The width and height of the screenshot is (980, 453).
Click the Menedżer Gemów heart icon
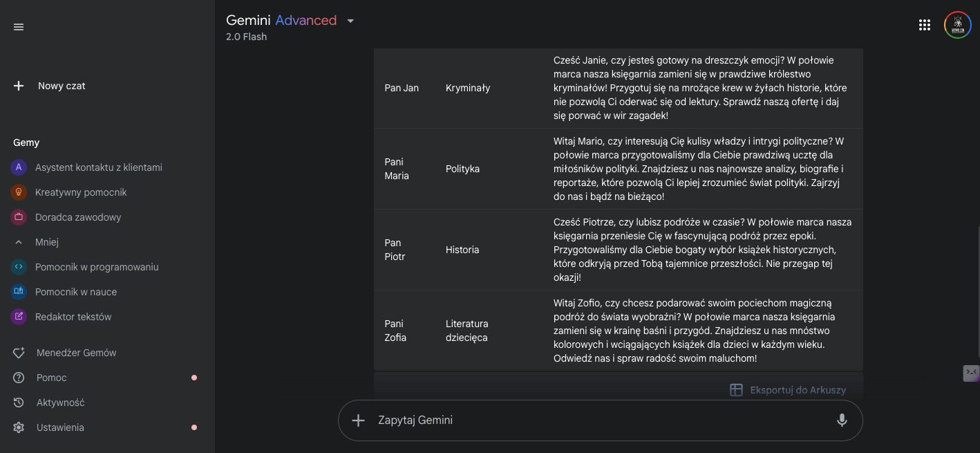[19, 353]
